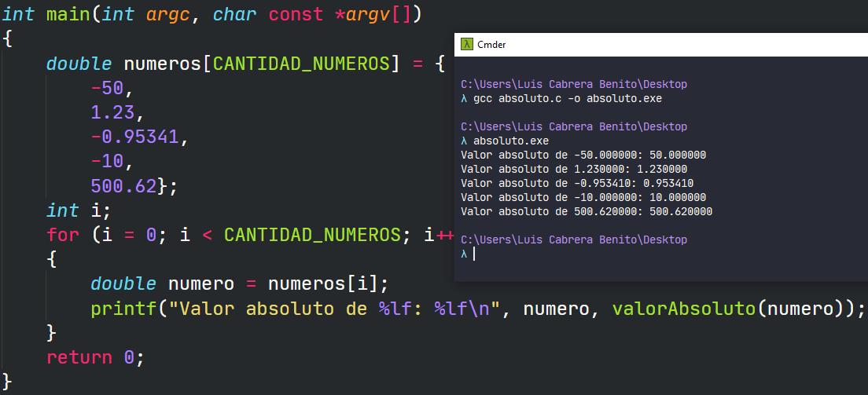This screenshot has width=868, height=395.
Task: Click the absoluto.exe command in terminal
Action: [x=511, y=141]
